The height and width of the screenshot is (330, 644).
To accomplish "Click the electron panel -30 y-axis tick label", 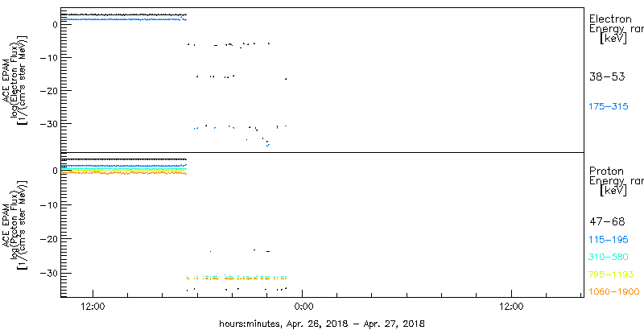I will [49, 124].
